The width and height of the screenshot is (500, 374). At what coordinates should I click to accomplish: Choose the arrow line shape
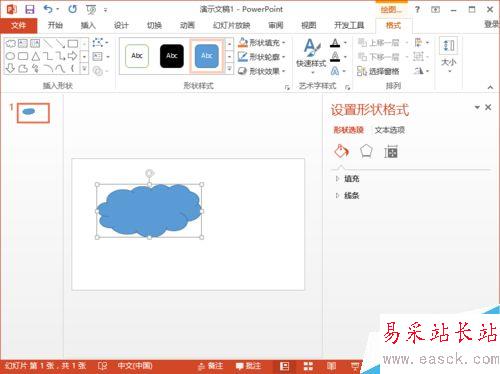point(60,43)
